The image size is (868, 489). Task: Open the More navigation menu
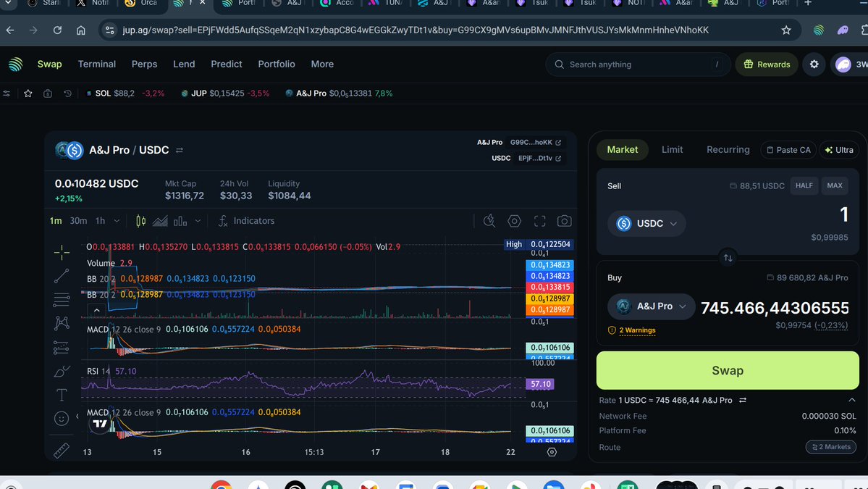322,64
